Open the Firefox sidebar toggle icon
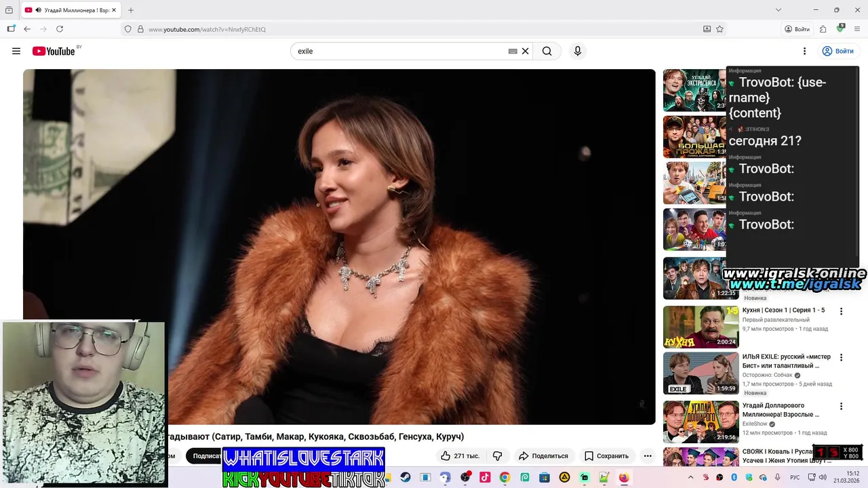 (11, 29)
